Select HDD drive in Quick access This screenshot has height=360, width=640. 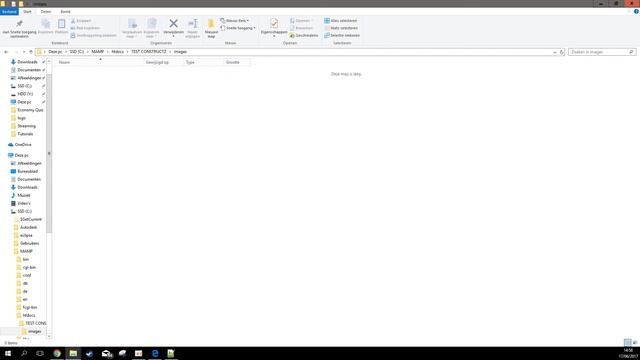[24, 94]
